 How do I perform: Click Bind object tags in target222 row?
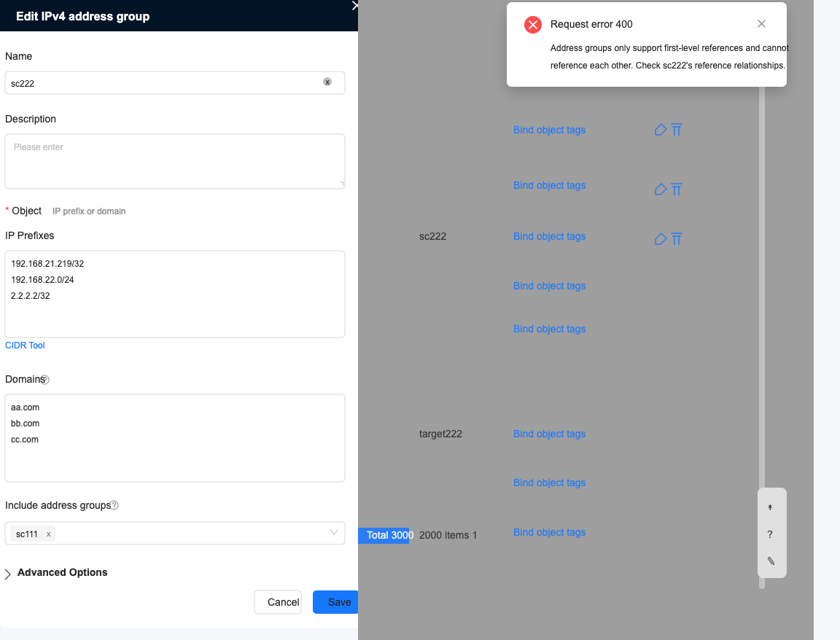coord(549,434)
